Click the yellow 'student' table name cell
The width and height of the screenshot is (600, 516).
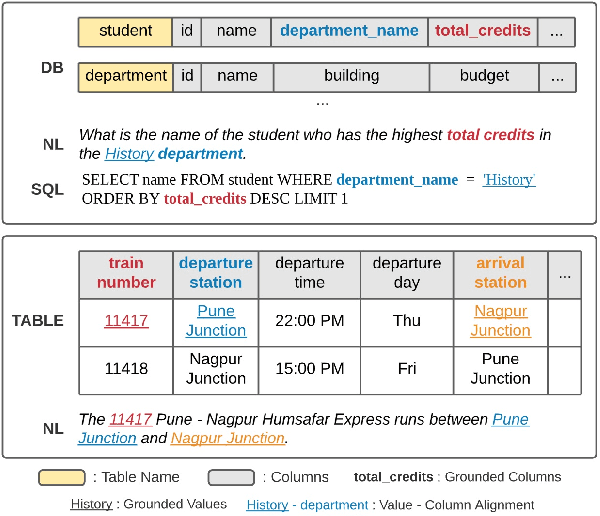(125, 31)
